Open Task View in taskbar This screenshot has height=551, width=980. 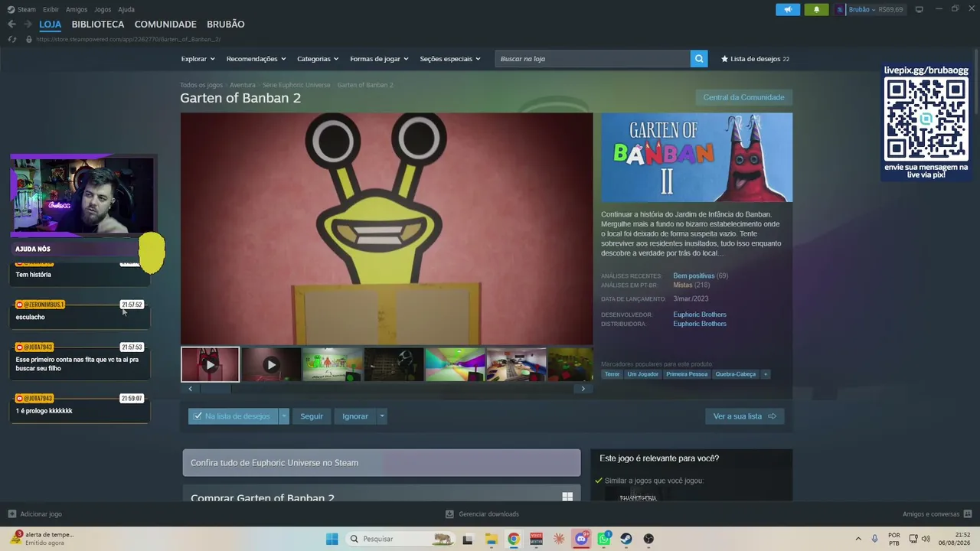468,539
